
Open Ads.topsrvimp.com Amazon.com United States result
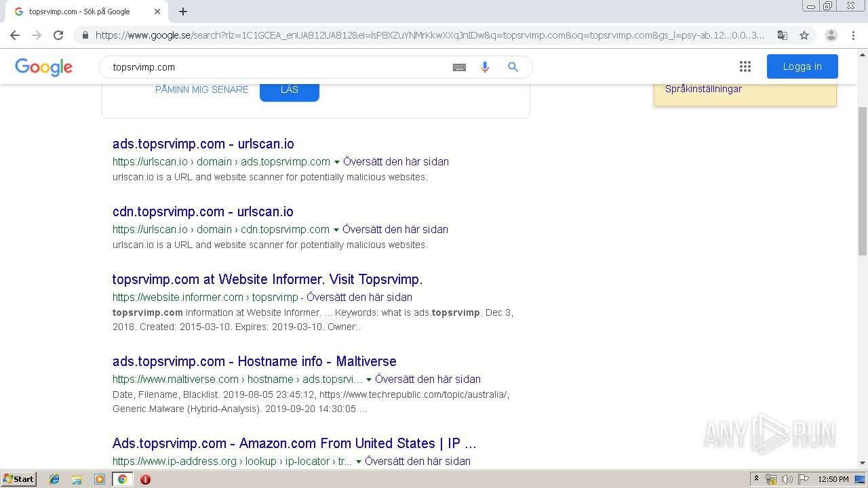(294, 443)
